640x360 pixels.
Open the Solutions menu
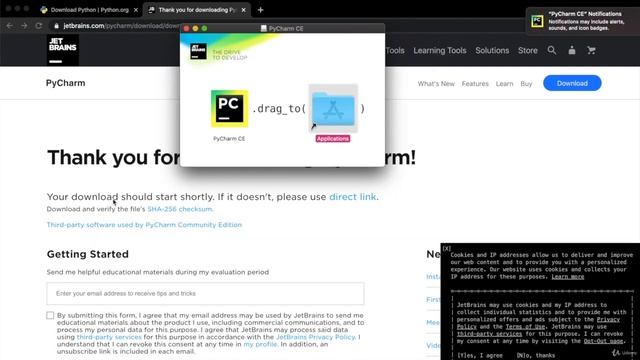pyautogui.click(x=492, y=51)
